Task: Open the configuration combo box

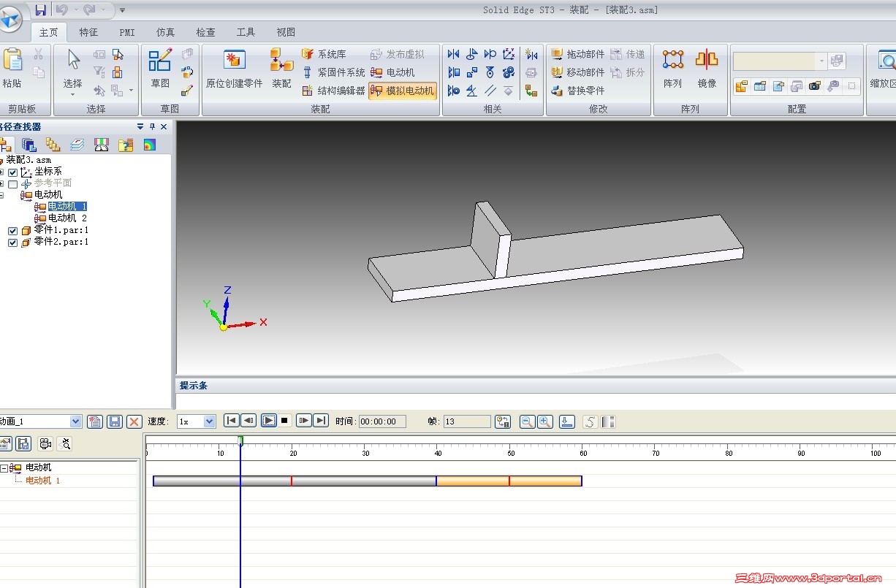Action: 780,61
